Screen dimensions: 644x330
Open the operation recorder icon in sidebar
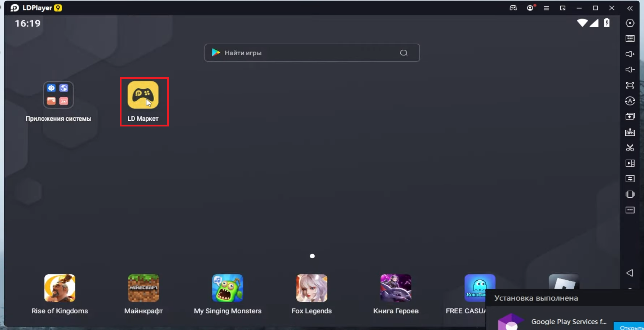tap(630, 101)
